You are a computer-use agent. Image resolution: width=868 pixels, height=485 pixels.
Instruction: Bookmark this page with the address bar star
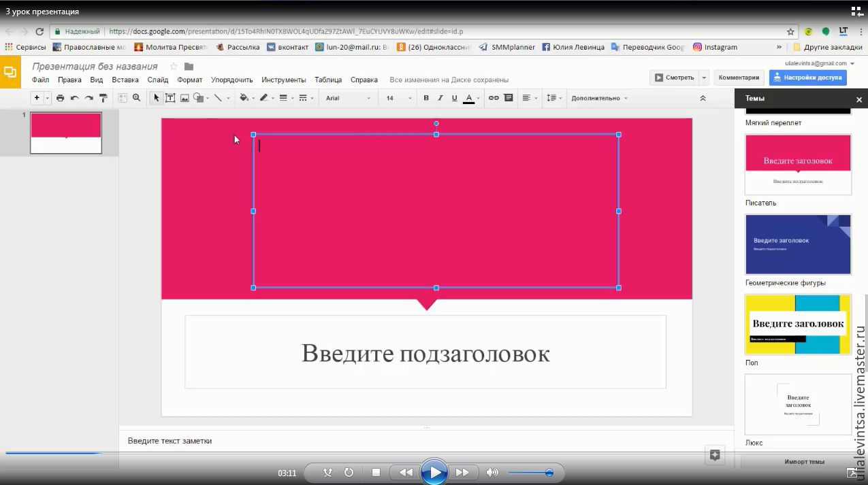(x=790, y=31)
